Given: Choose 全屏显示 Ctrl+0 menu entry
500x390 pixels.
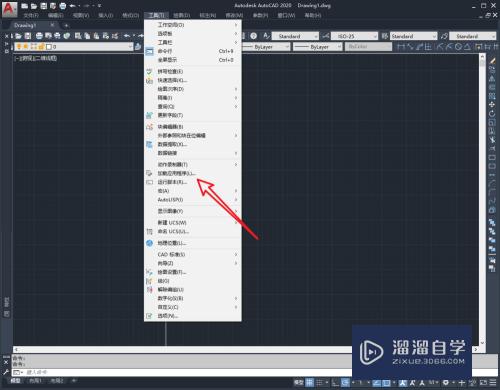Looking at the screenshot, I should pyautogui.click(x=193, y=60).
